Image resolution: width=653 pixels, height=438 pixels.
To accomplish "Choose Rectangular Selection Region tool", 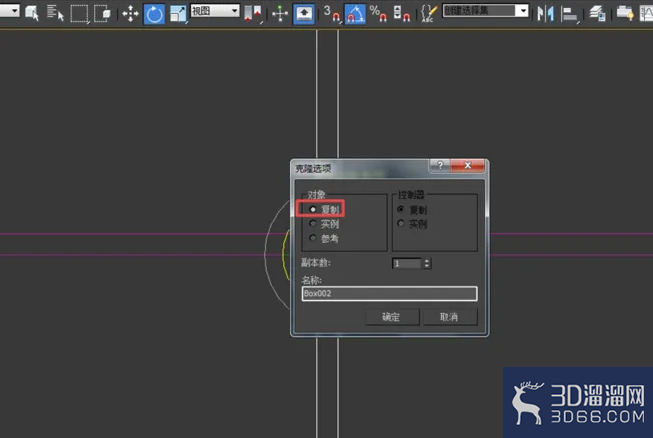I will tap(79, 13).
